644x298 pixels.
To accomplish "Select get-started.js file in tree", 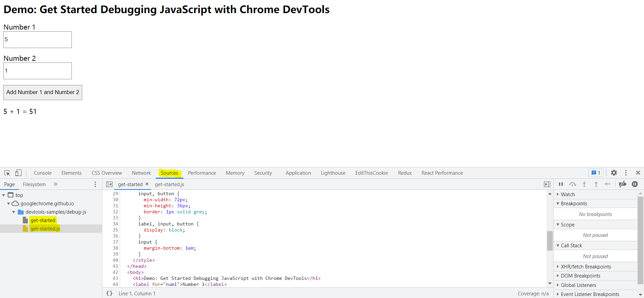I will [x=45, y=229].
